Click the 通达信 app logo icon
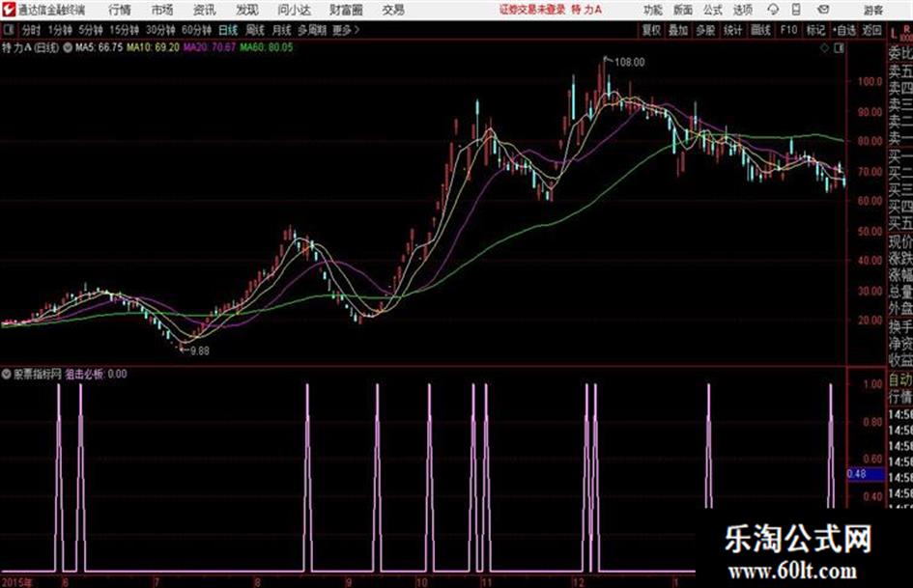Viewport: 913px width, 588px height. tap(9, 10)
